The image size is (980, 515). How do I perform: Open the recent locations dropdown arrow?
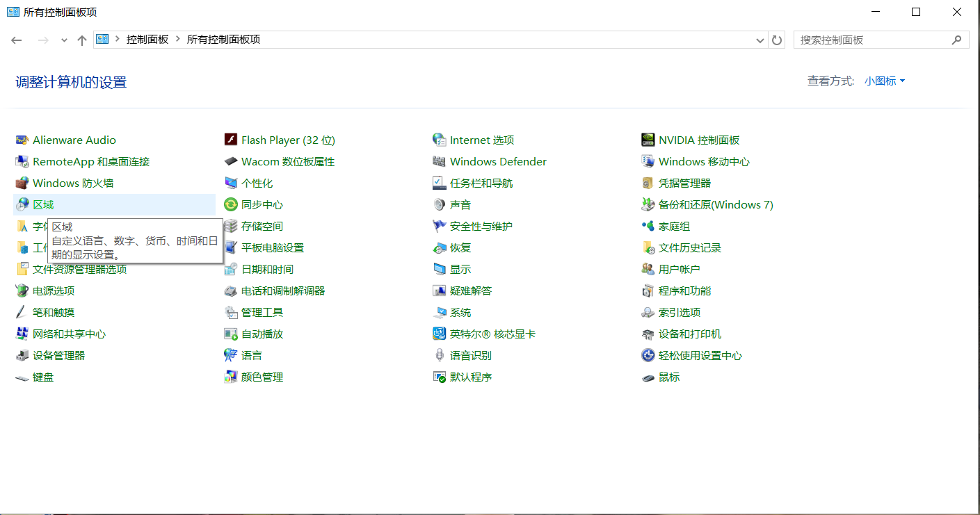click(x=64, y=40)
